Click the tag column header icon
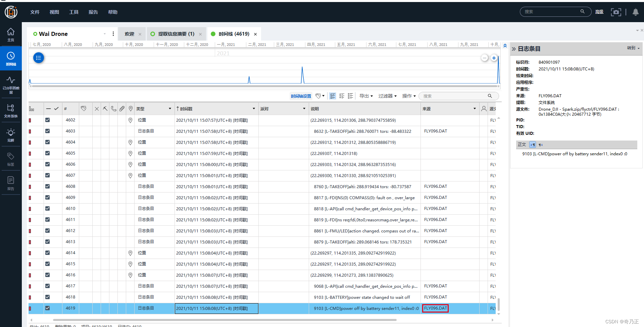The width and height of the screenshot is (644, 327). click(x=84, y=109)
